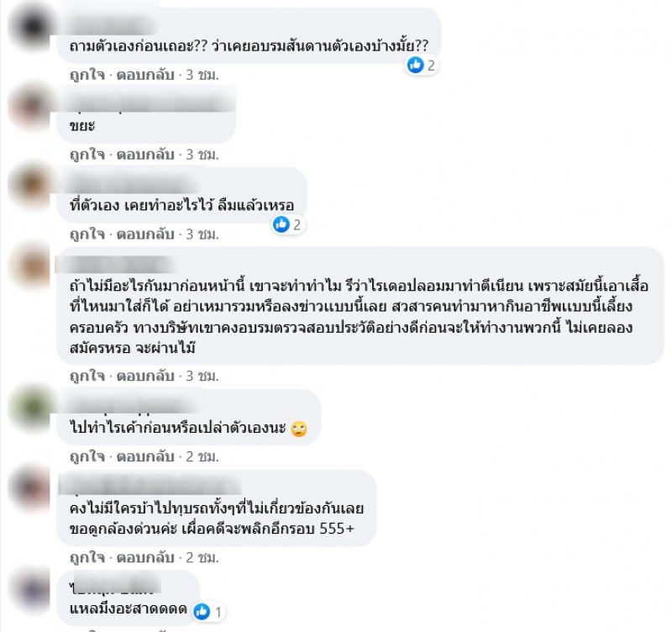The height and width of the screenshot is (632, 672).
Task: Reply to first comment via ตอบกลับ
Action: (x=145, y=75)
